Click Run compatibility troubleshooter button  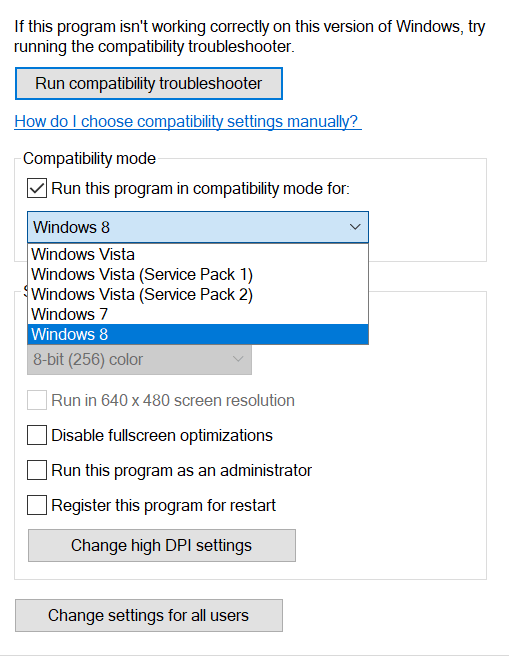tap(149, 84)
